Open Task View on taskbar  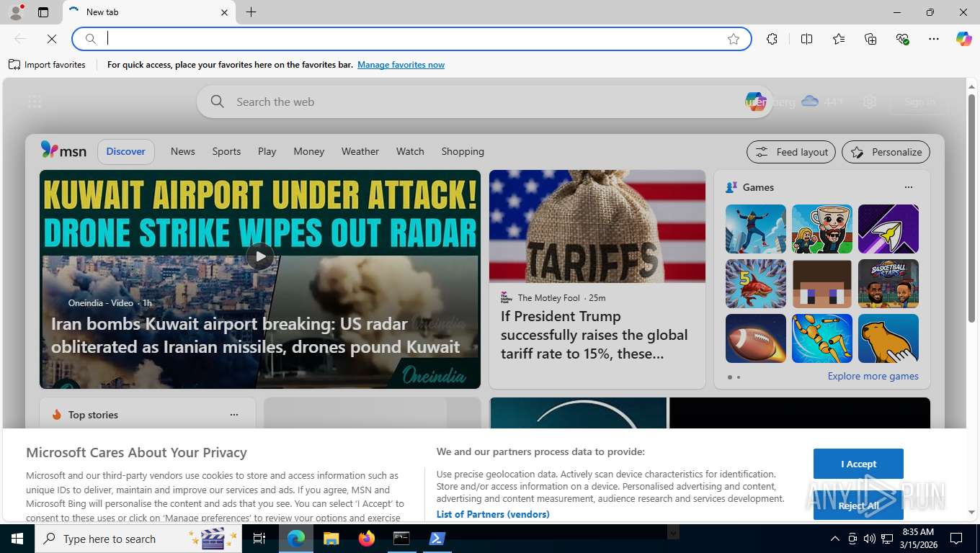click(x=259, y=539)
